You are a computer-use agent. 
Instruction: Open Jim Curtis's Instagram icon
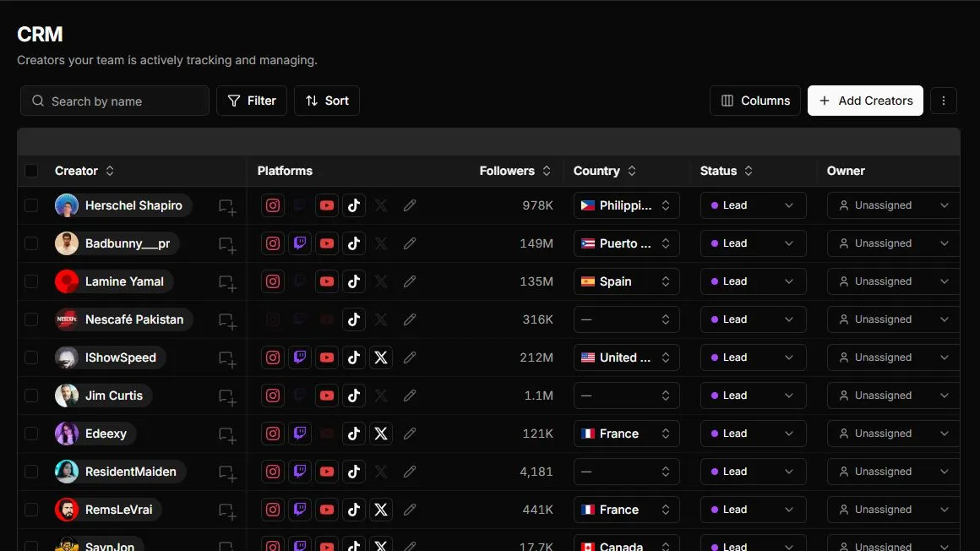[273, 396]
